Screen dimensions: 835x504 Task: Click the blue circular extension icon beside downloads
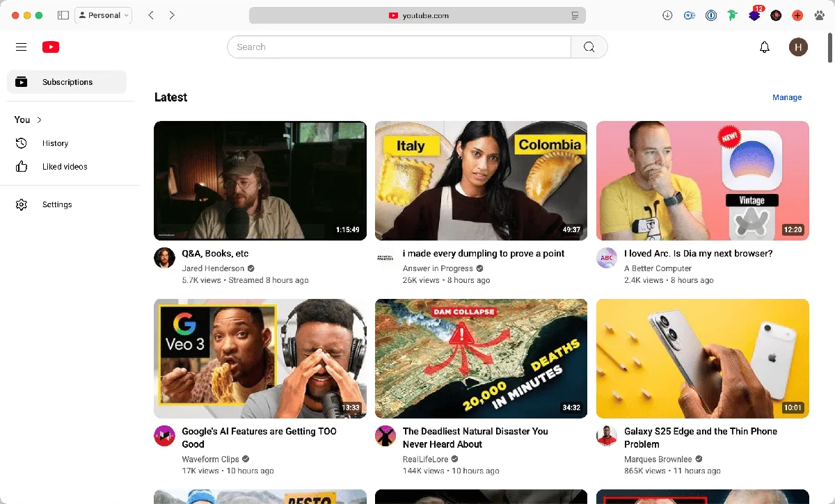tap(690, 15)
